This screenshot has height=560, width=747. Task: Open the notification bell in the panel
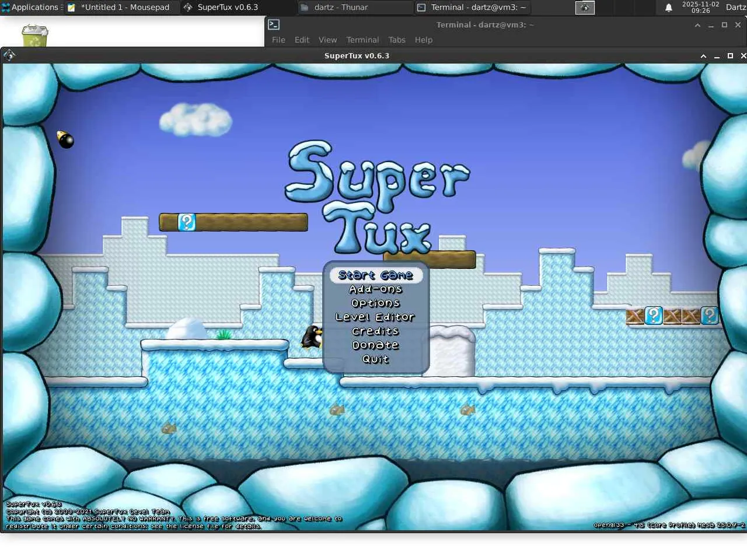click(x=669, y=8)
